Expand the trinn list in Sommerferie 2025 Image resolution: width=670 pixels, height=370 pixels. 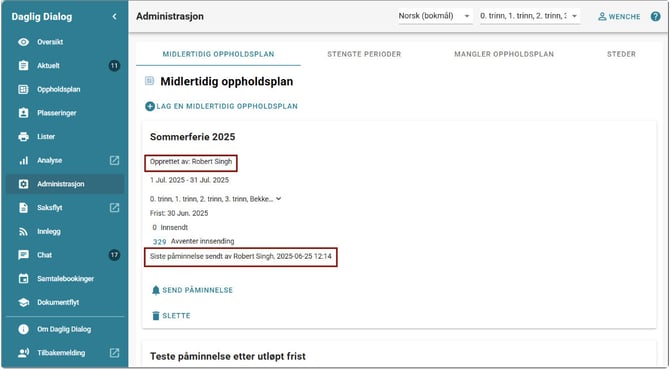pos(279,199)
